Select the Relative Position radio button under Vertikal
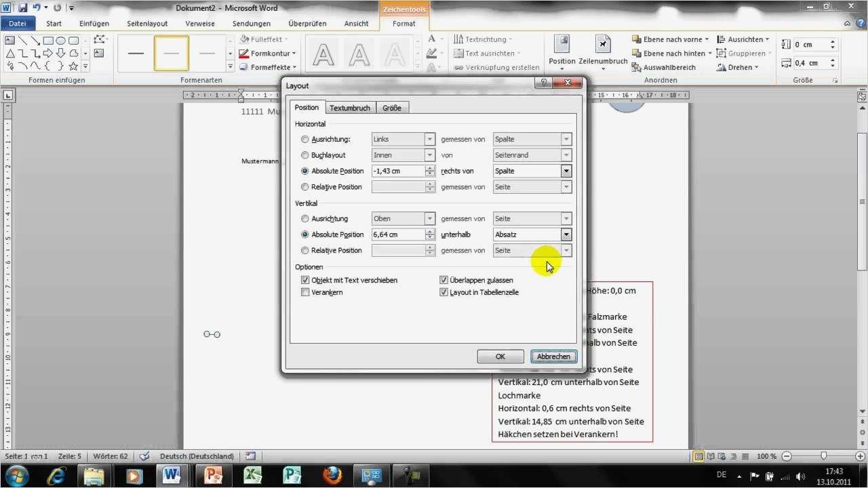 coord(305,250)
